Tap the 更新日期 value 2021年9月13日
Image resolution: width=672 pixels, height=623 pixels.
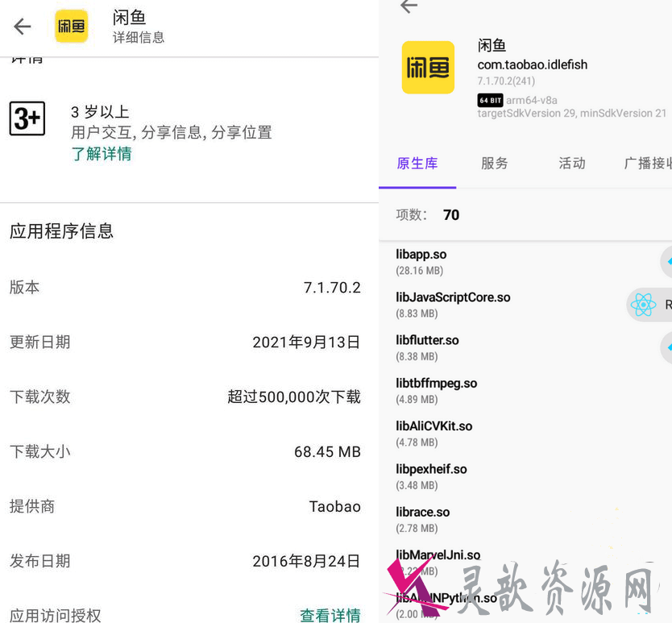(306, 343)
